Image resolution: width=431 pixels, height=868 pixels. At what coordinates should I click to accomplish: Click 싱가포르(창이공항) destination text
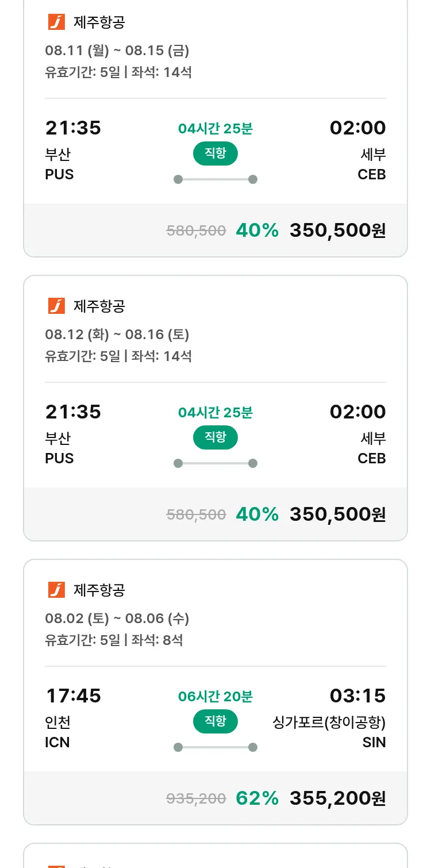click(329, 722)
